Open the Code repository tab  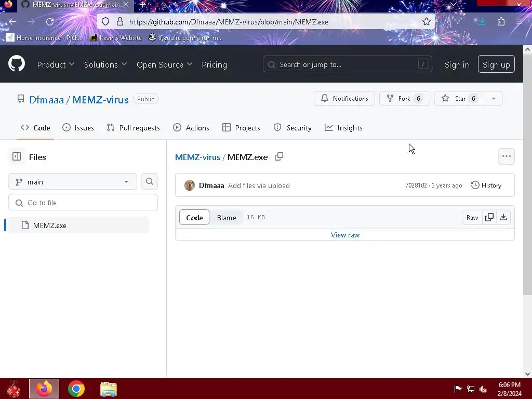(35, 128)
